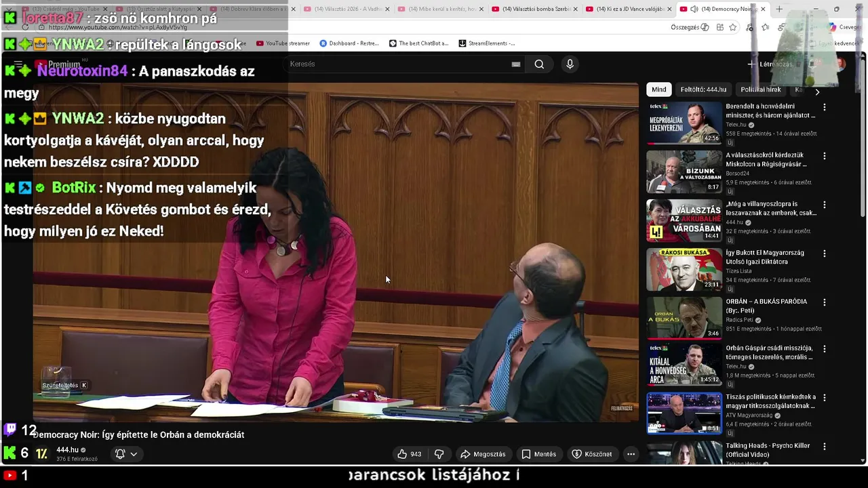Open options menu for Talking Heads Psycho Killer video
868x488 pixels.
825,447
